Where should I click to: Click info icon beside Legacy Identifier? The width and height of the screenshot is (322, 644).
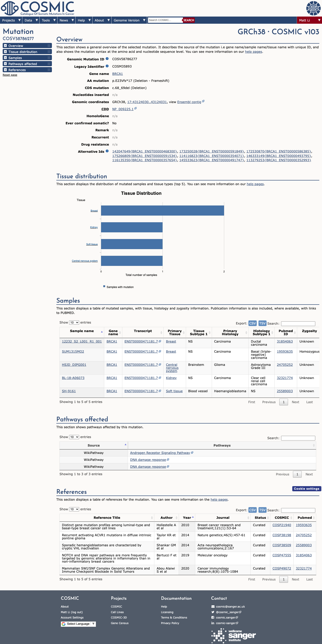[107, 66]
